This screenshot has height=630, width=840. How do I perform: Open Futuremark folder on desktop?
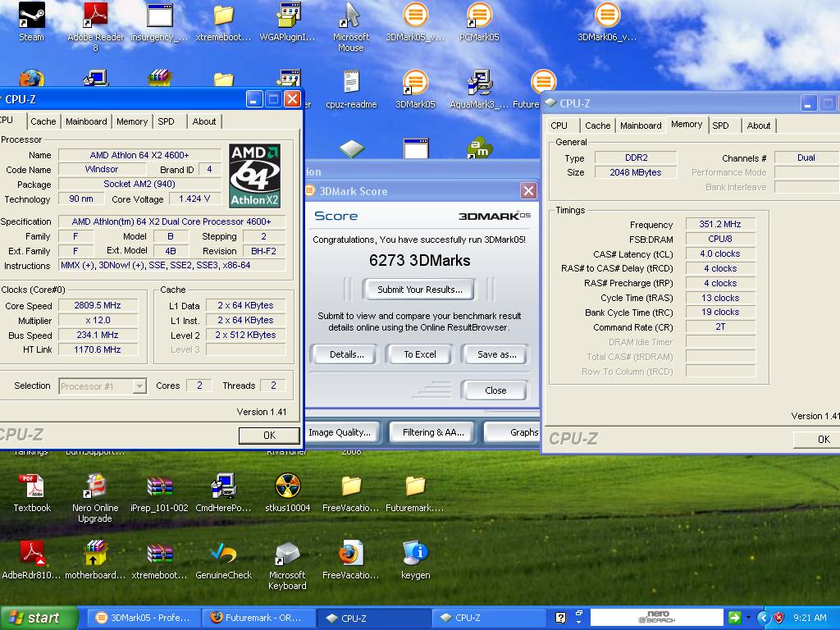click(x=414, y=493)
